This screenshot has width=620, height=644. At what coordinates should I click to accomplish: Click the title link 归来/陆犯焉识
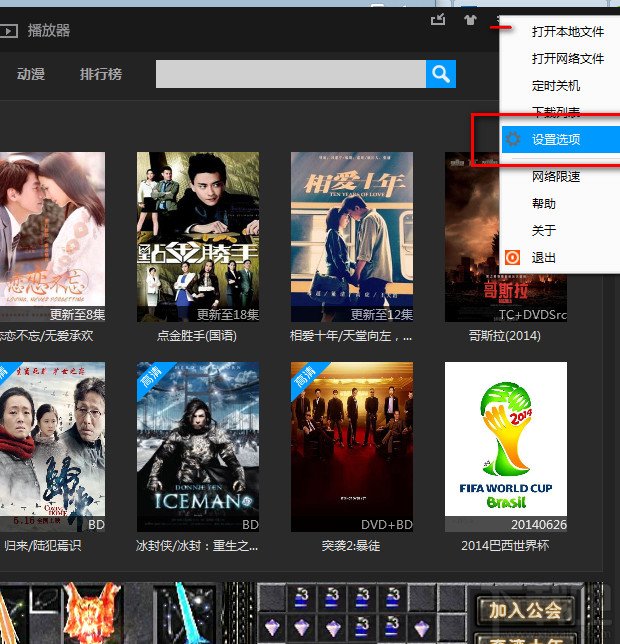(43, 546)
